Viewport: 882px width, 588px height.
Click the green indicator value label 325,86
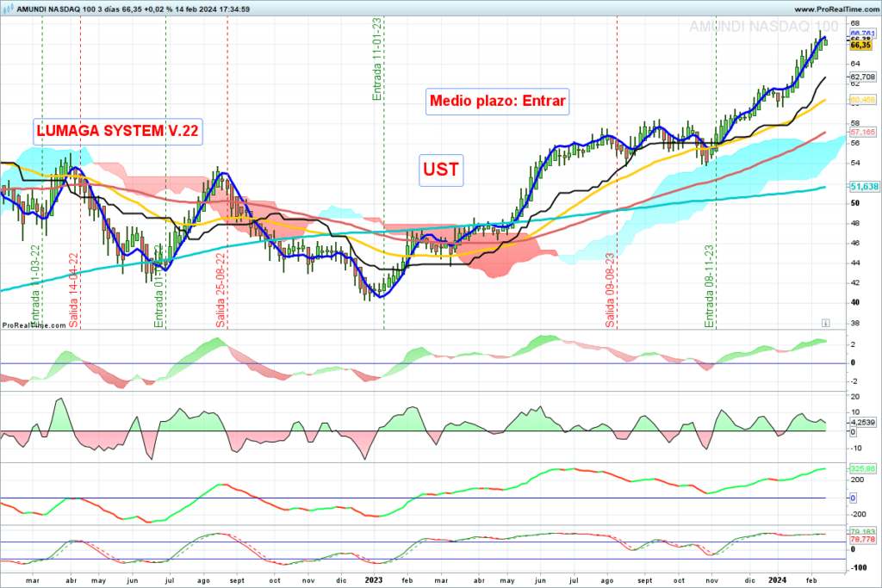tap(862, 468)
